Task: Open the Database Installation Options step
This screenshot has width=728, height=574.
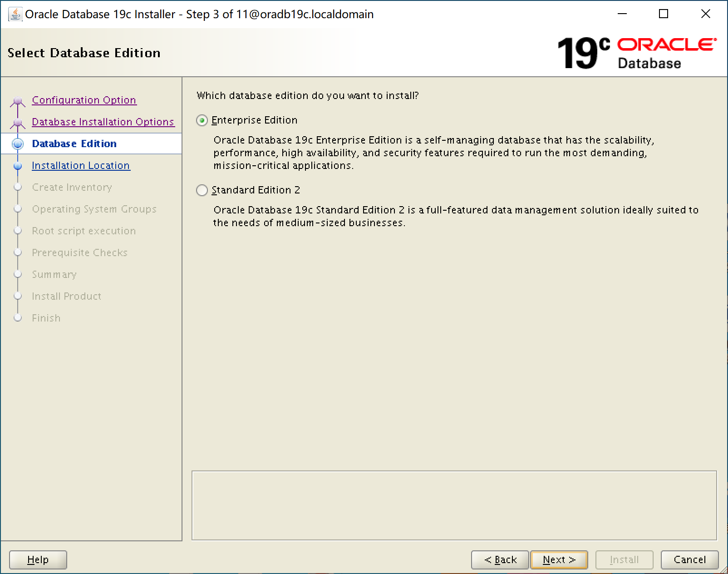Action: tap(103, 122)
